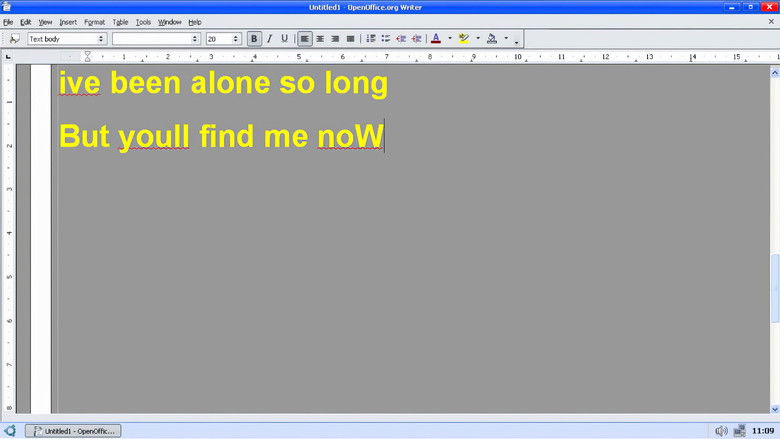The height and width of the screenshot is (439, 780).
Task: Select justified alignment button
Action: point(350,39)
